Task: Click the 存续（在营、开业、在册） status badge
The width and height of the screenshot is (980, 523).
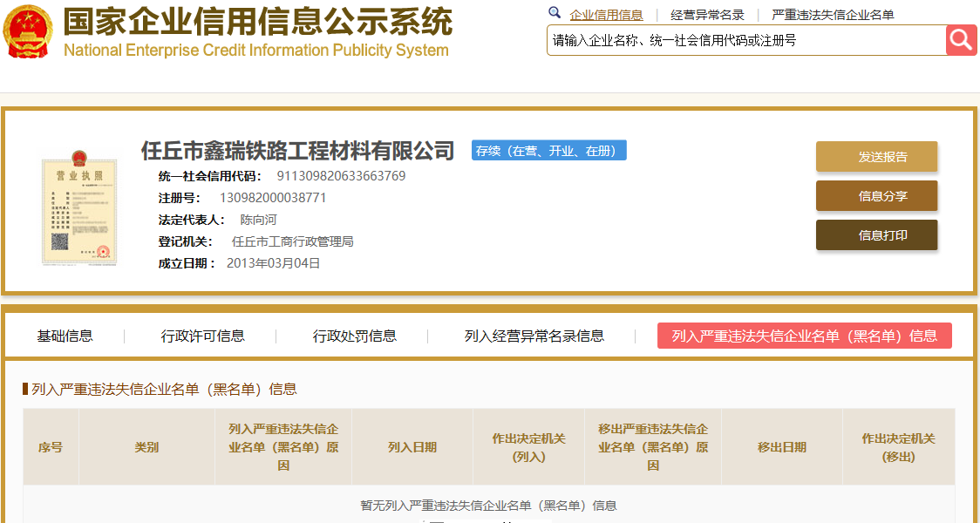Action: click(548, 151)
